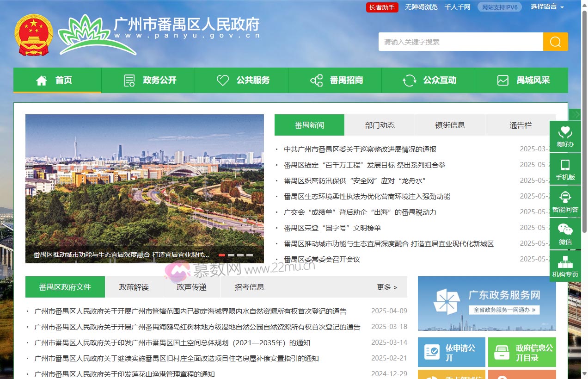588x379 pixels.
Task: Click the 长者助手 button
Action: tap(382, 7)
